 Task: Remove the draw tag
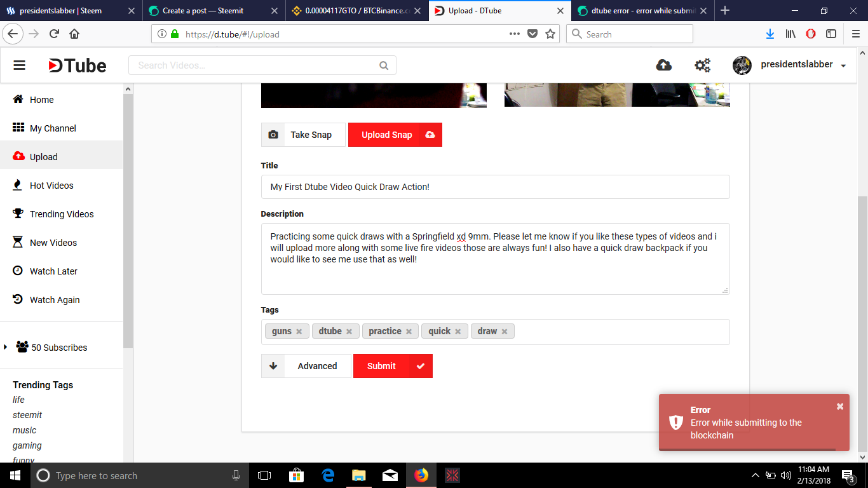(505, 331)
